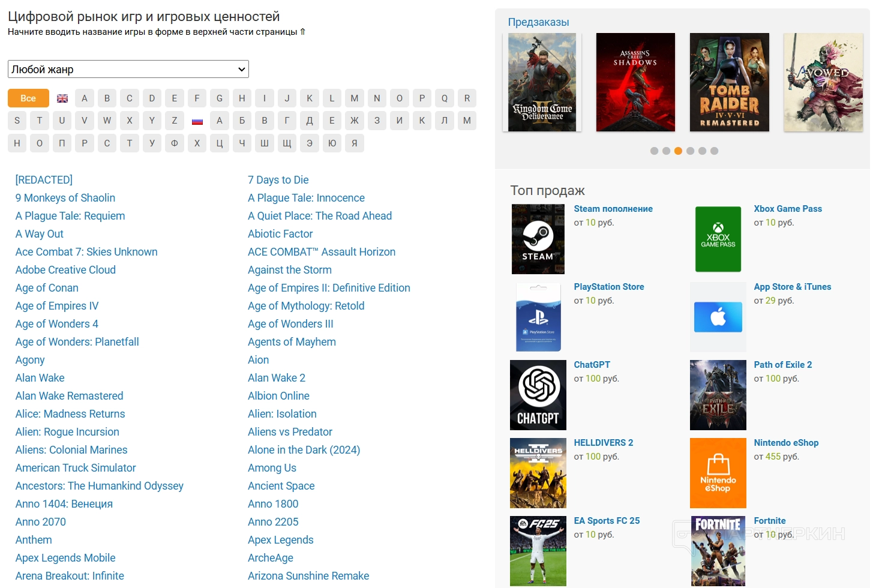Open 'Age of Empires II: Definitive Edition'
876x588 pixels.
[329, 288]
